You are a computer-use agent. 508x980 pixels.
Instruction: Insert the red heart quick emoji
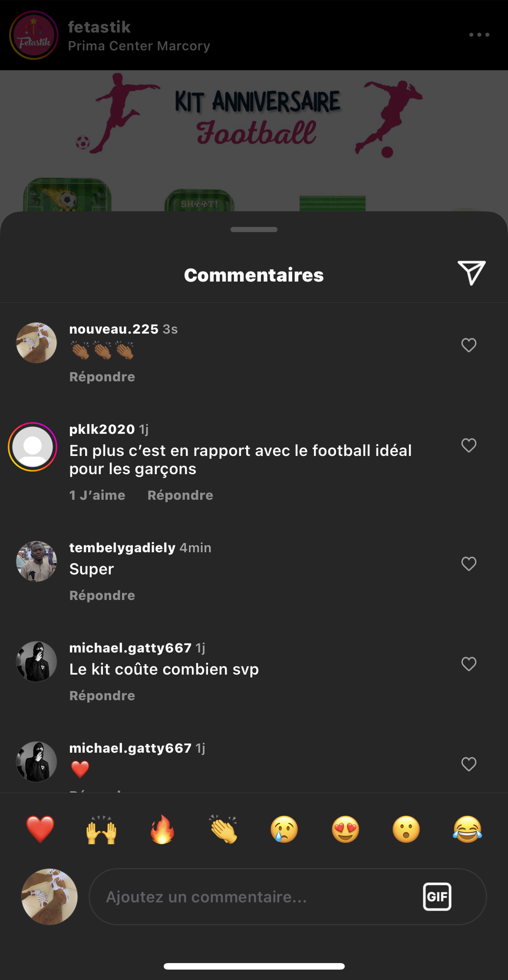tap(40, 829)
